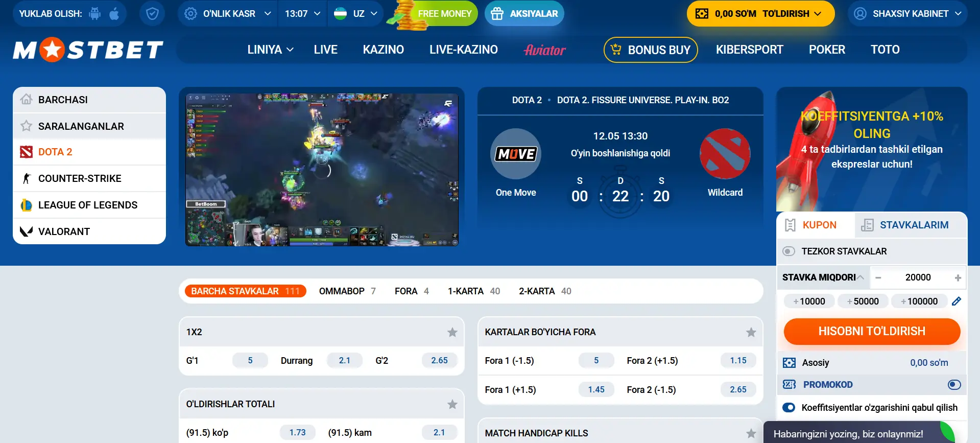The image size is (980, 443).
Task: Add +10000 to stake
Action: pyautogui.click(x=809, y=301)
